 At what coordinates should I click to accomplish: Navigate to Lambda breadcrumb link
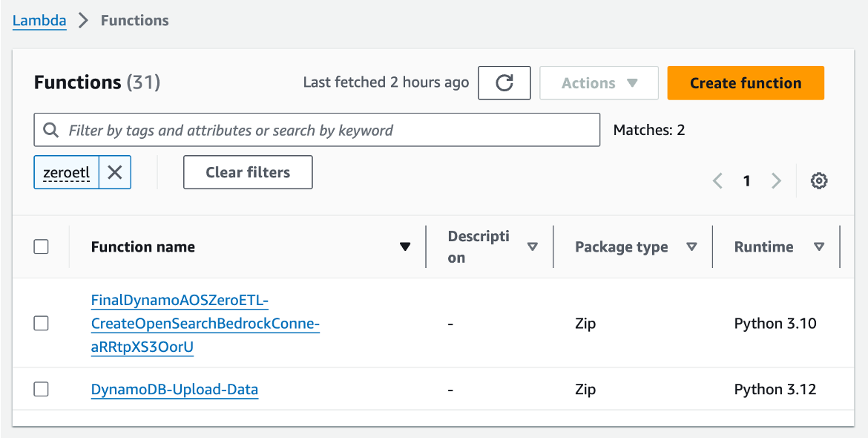click(x=39, y=20)
